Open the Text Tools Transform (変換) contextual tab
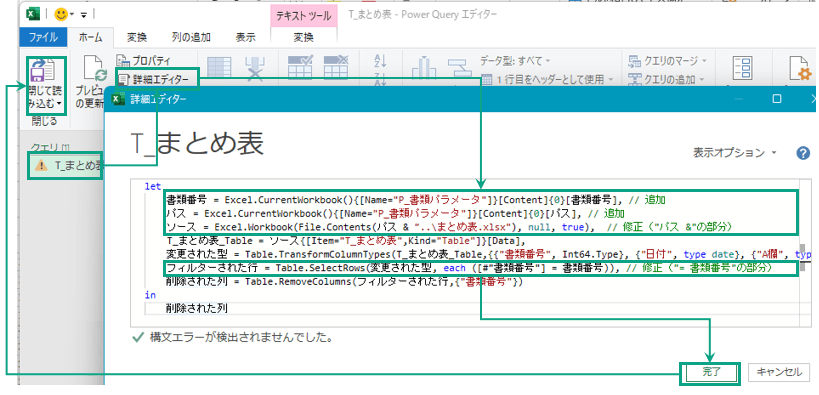819x395 pixels. tap(303, 37)
